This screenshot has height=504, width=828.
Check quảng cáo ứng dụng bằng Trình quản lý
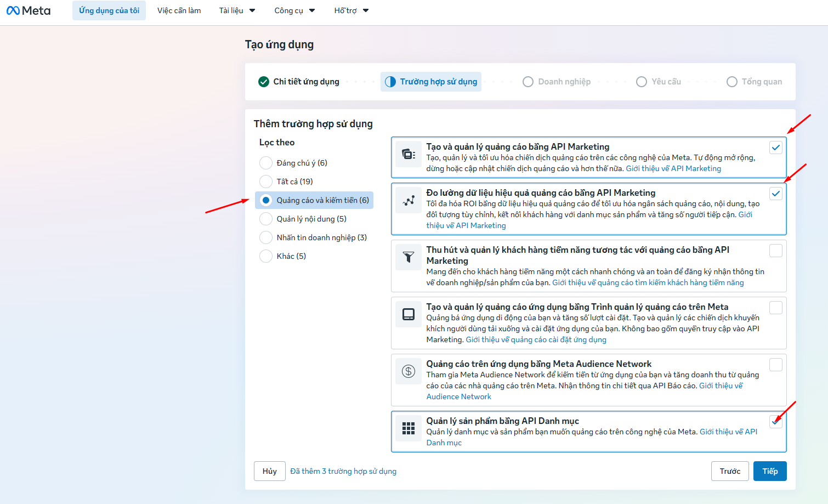click(x=776, y=308)
